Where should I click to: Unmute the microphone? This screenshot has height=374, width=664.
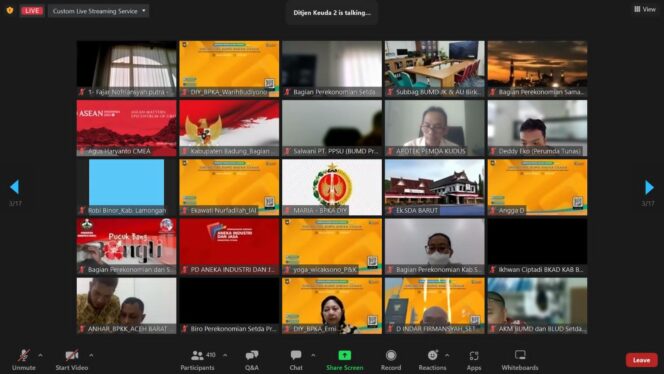point(24,359)
